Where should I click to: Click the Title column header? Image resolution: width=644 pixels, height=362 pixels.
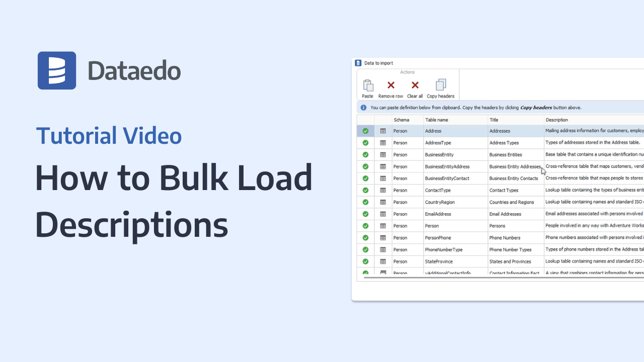click(x=494, y=120)
